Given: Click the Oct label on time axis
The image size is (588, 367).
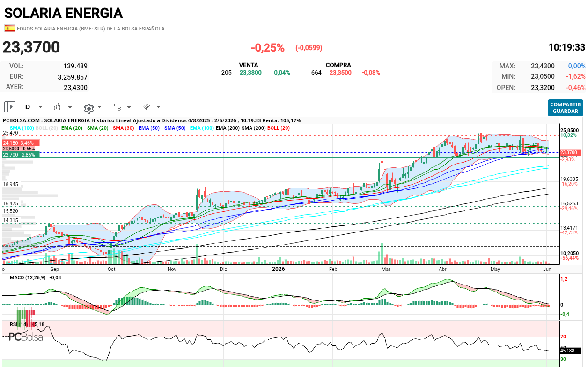Looking at the screenshot, I should pos(111,270).
